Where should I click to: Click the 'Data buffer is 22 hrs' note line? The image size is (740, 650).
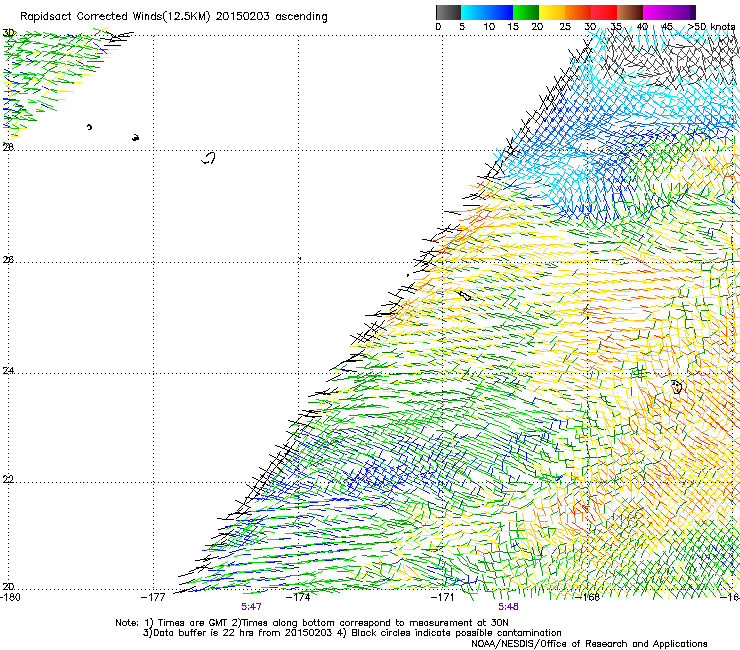pyautogui.click(x=352, y=633)
